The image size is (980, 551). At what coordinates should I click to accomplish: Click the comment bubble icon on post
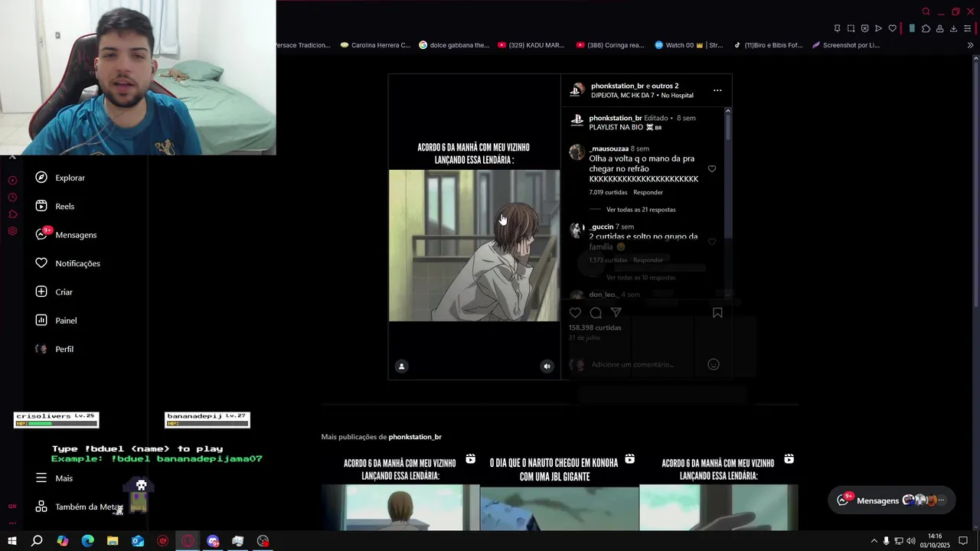(596, 312)
